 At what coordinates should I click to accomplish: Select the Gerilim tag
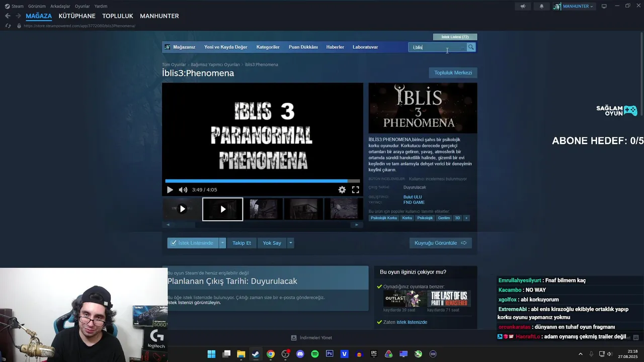point(444,218)
